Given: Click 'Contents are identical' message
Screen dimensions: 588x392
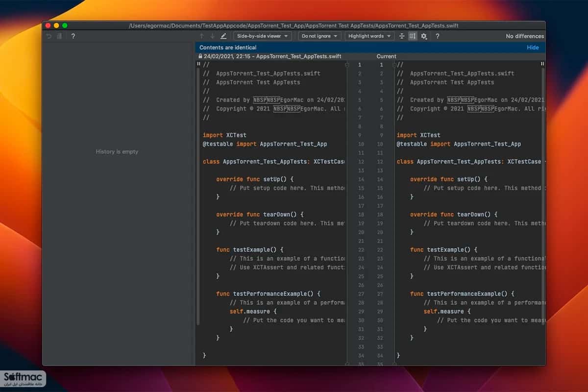Looking at the screenshot, I should [x=228, y=48].
